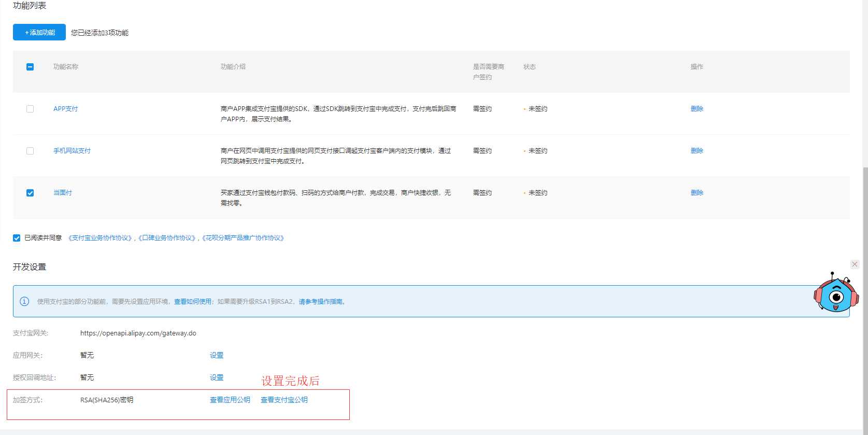Viewport: 868px width, 435px height.
Task: Click the 是否需要商户签约 column header
Action: [489, 72]
